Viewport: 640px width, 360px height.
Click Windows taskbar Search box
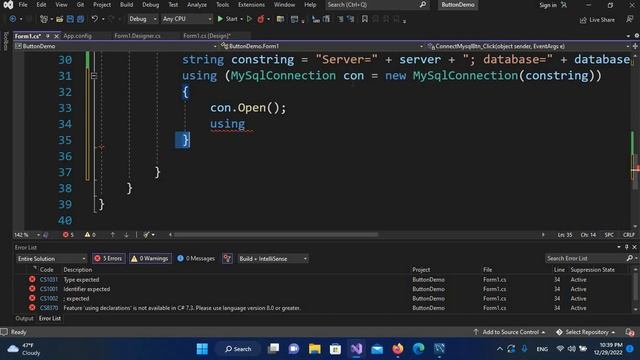238,349
